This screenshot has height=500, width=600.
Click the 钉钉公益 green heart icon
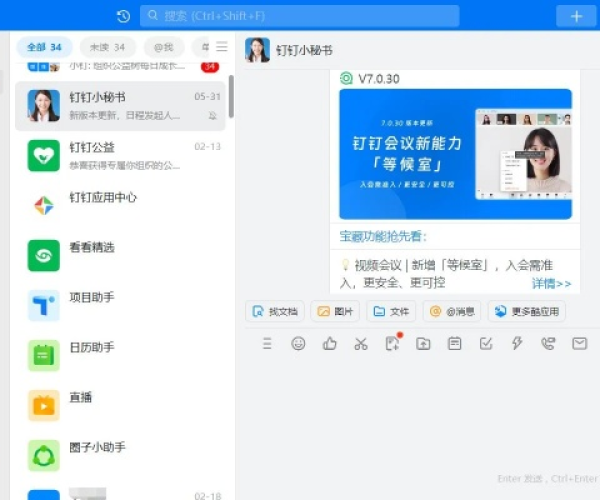coord(44,156)
